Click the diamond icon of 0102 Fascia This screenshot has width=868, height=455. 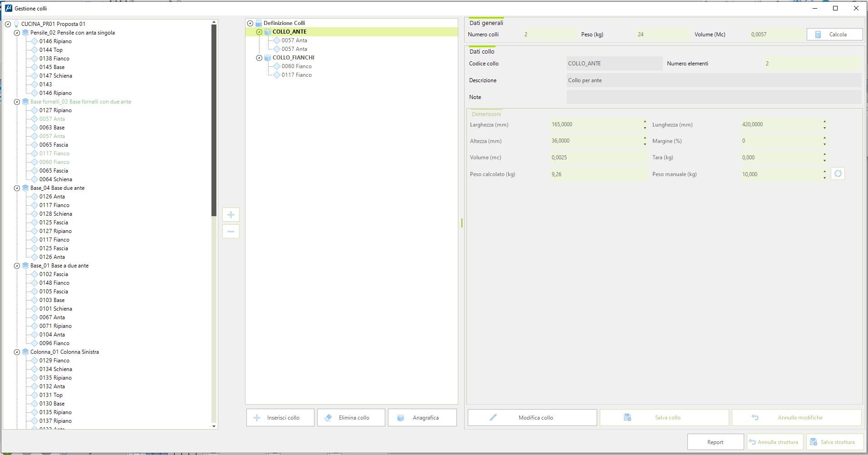point(34,274)
